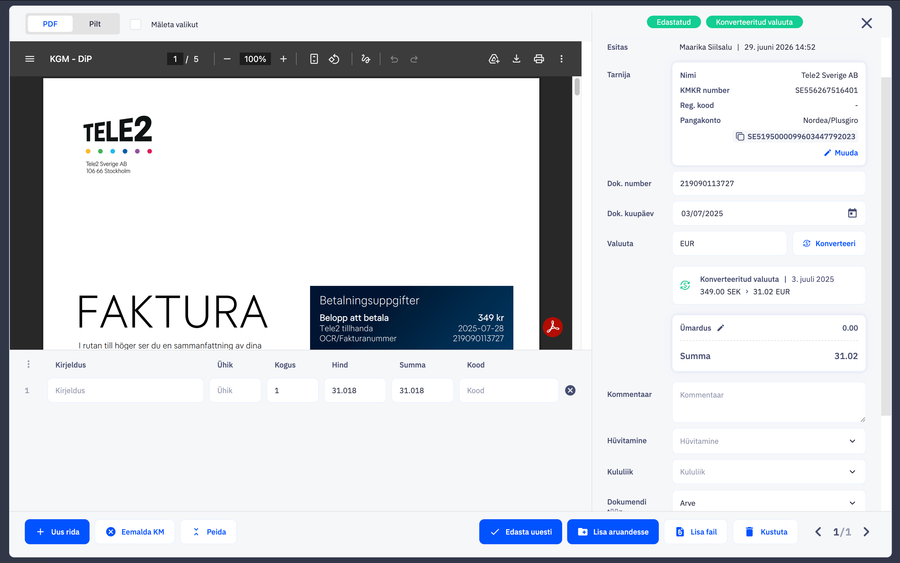Rotate the PDF counterclockwise
The image size is (900, 563).
[x=334, y=59]
